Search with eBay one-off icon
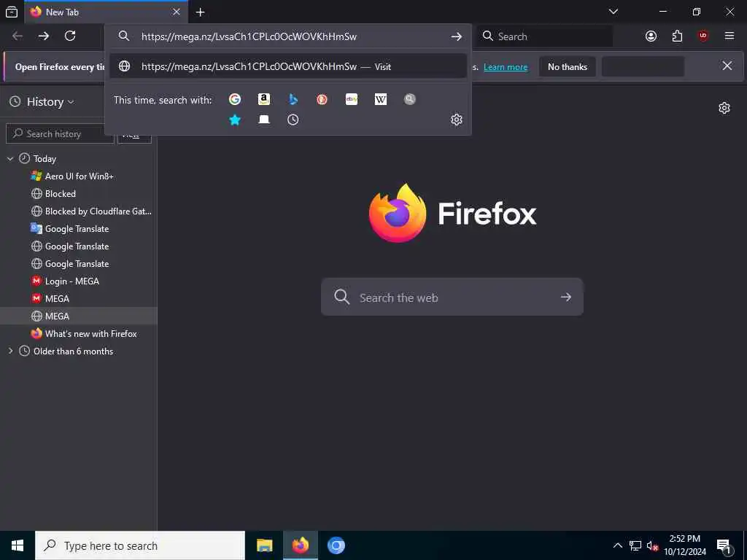The width and height of the screenshot is (747, 560). point(352,99)
